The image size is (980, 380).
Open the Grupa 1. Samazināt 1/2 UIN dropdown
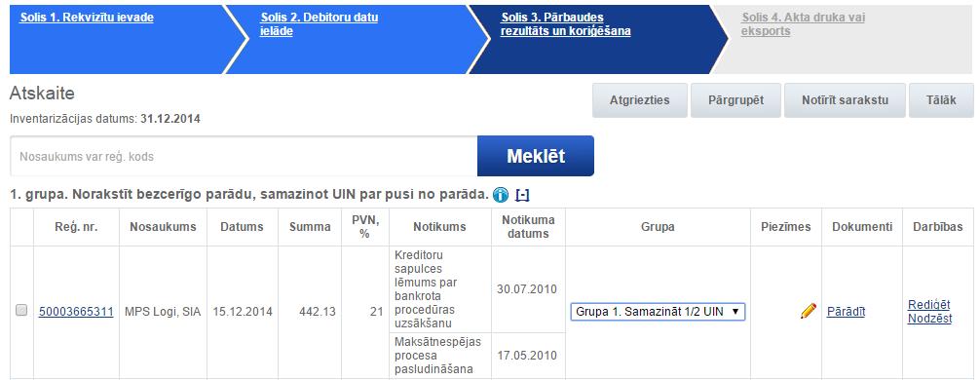coord(658,311)
